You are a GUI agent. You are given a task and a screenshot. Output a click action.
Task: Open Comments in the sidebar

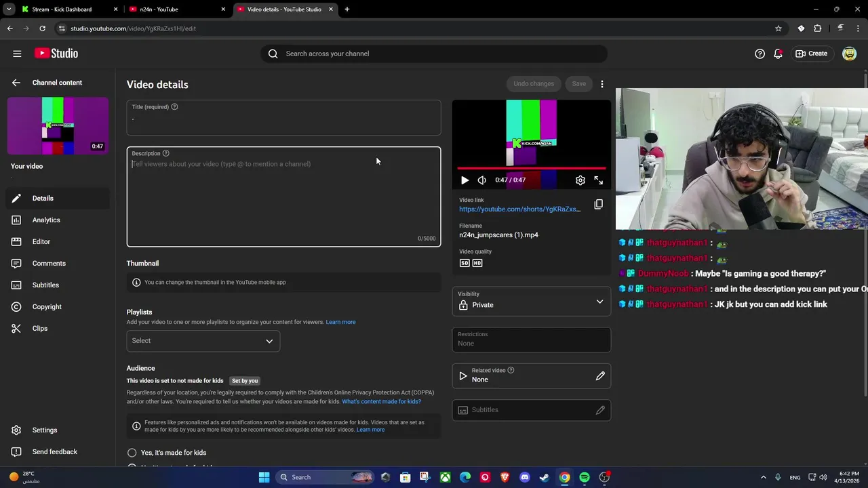tap(58, 264)
